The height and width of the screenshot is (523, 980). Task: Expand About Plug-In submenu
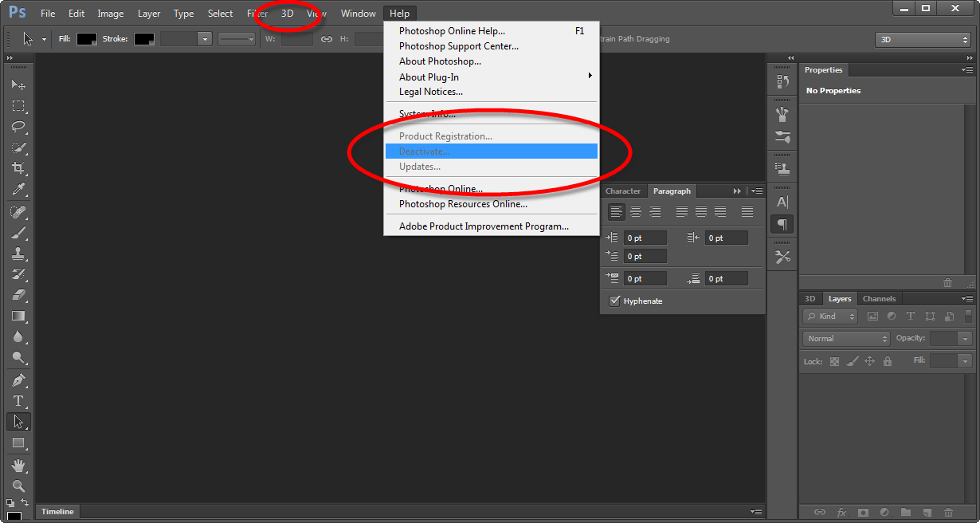pos(491,77)
